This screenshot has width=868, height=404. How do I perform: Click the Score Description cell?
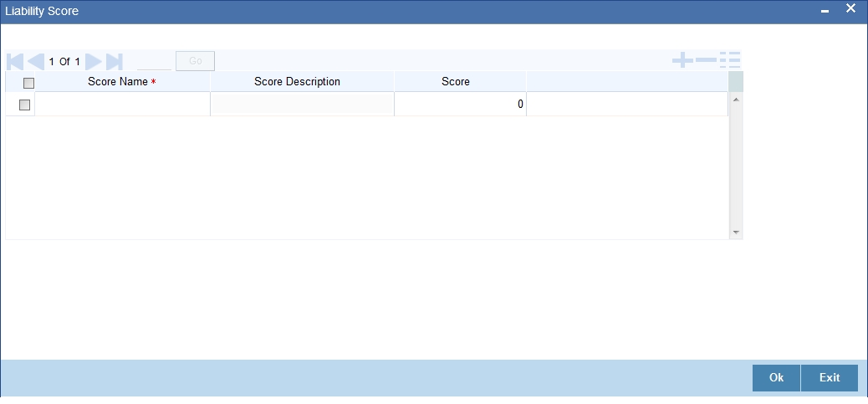click(302, 104)
